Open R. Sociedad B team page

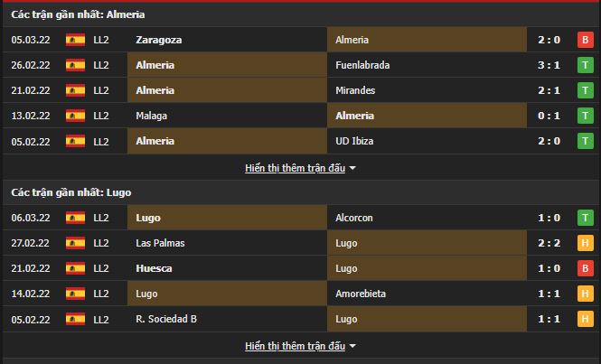click(169, 319)
